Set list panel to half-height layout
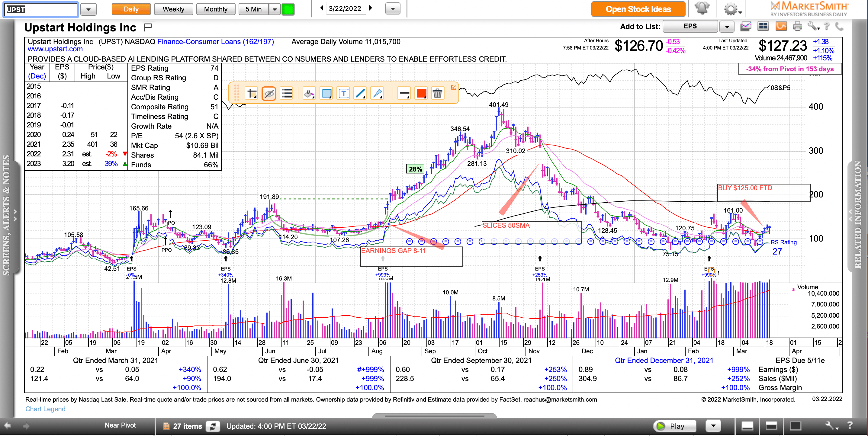This screenshot has width=868, height=436. [x=771, y=426]
